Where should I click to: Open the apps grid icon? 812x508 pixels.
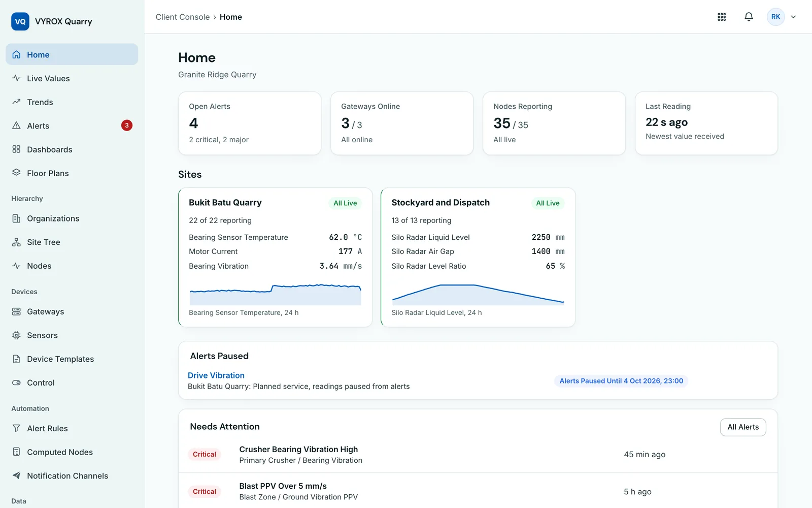click(722, 17)
